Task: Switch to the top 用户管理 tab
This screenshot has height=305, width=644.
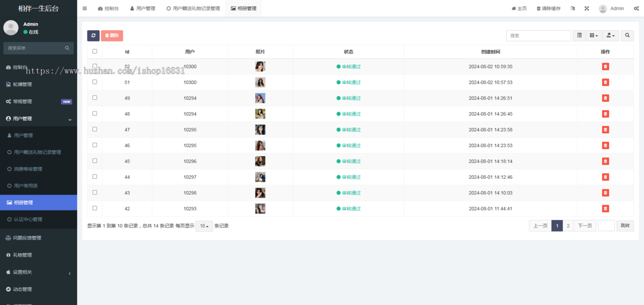Action: (x=143, y=9)
